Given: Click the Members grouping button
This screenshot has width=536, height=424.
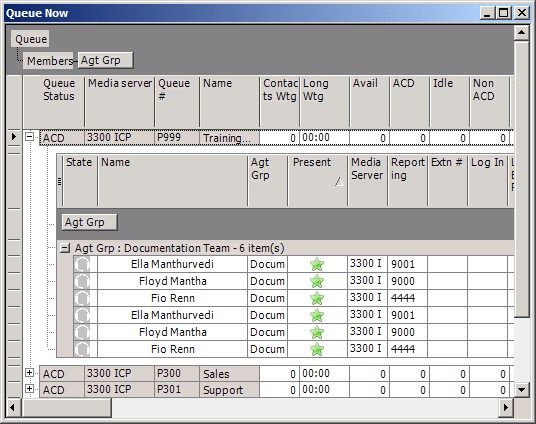Looking at the screenshot, I should 48,61.
